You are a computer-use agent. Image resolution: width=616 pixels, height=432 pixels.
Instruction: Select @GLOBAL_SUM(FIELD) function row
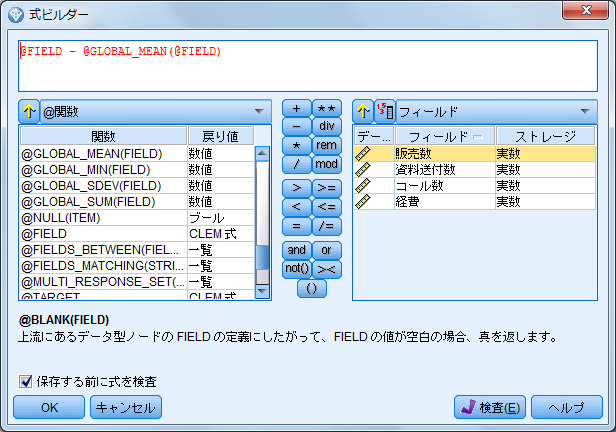click(x=137, y=202)
